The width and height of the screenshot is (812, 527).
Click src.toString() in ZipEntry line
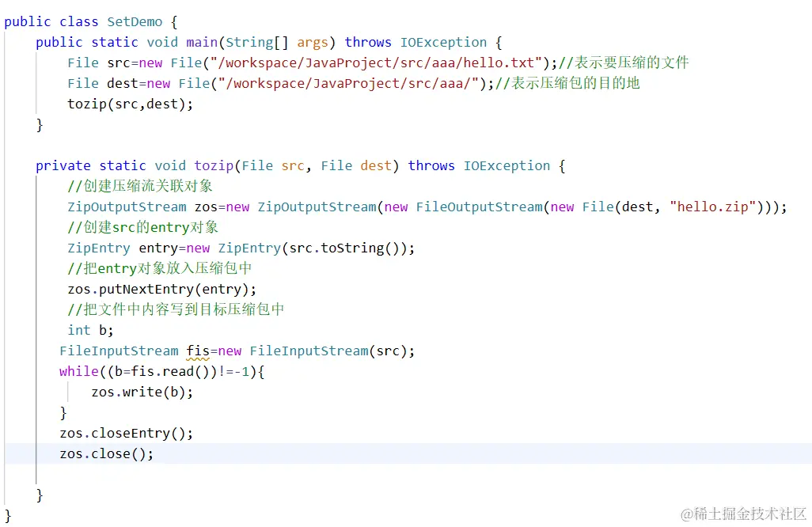tap(344, 248)
